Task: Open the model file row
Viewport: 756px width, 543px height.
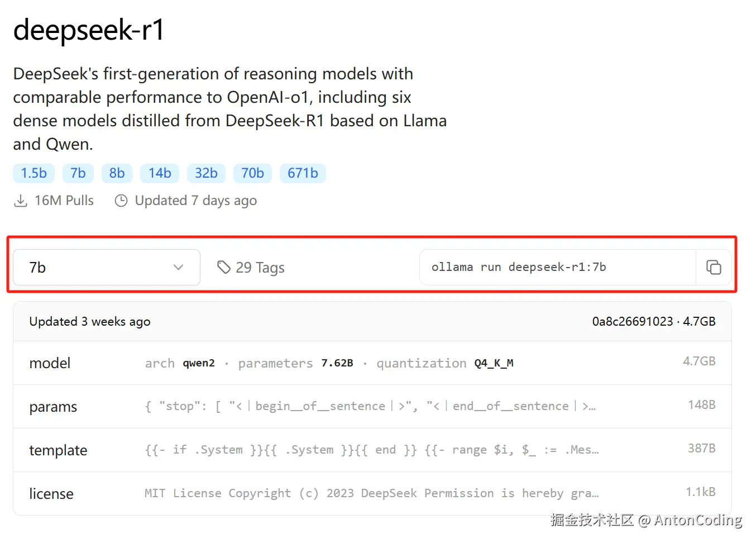Action: pyautogui.click(x=372, y=363)
